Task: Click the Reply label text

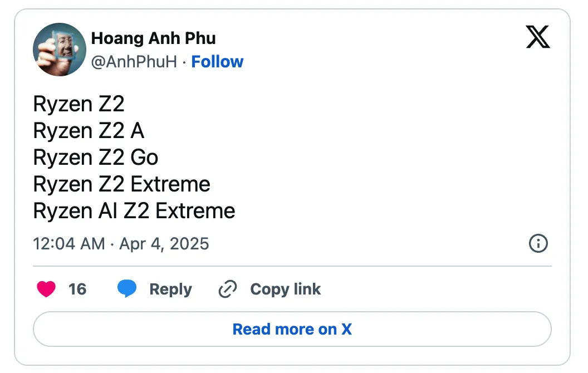Action: coord(170,289)
